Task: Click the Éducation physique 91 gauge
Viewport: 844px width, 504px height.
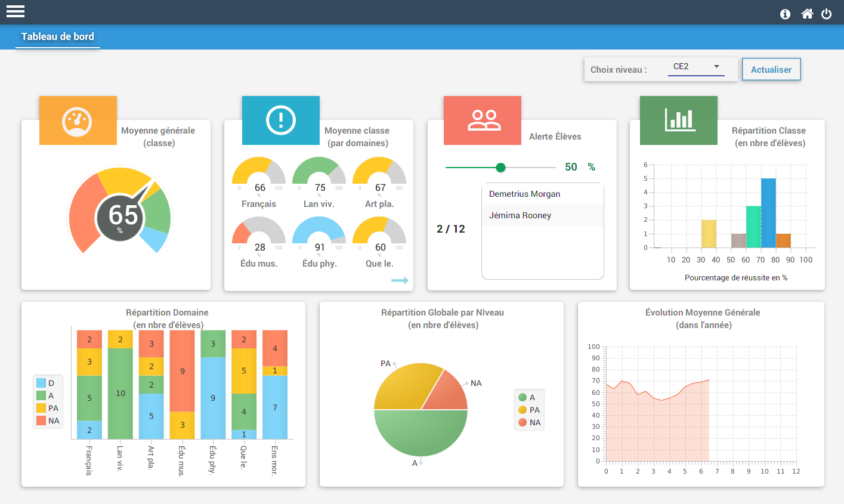Action: [x=320, y=236]
